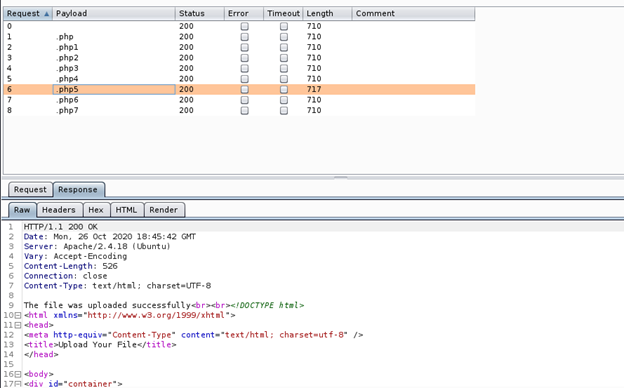624x388 pixels.
Task: Toggle Error checkbox for .php row
Action: click(x=244, y=37)
